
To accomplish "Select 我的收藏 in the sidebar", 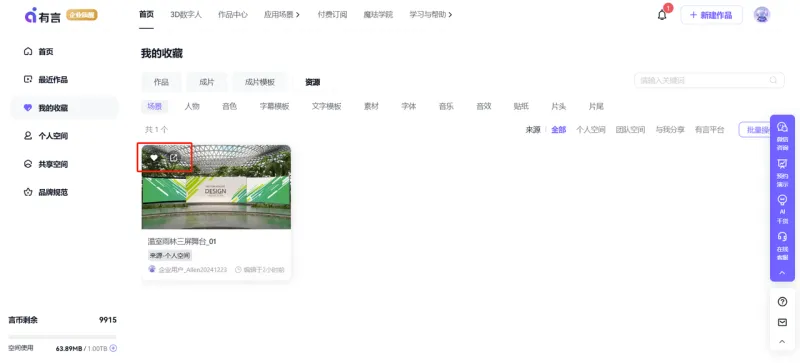I will pyautogui.click(x=64, y=108).
